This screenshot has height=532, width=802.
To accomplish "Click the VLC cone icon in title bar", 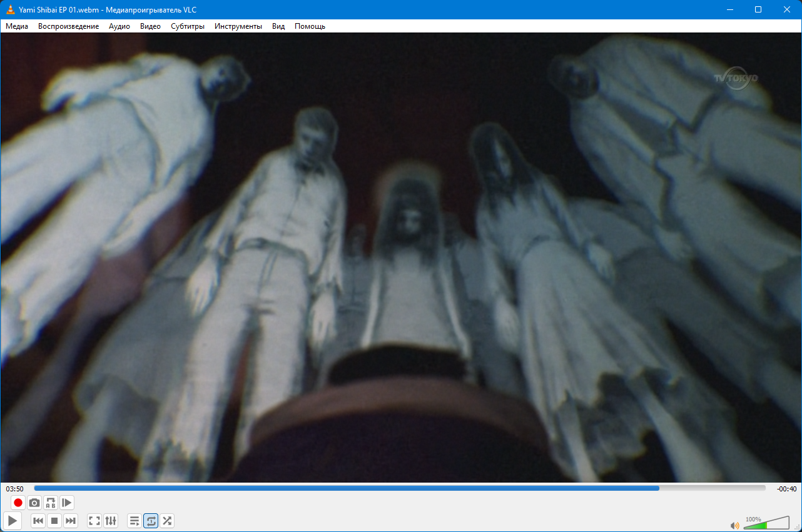I will [x=11, y=9].
